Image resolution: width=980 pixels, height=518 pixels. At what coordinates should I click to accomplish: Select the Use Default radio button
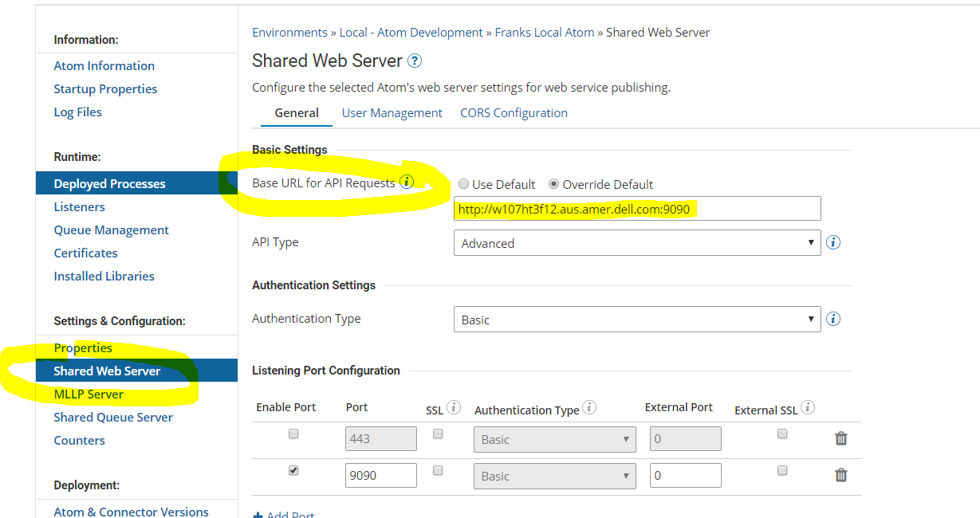[463, 184]
